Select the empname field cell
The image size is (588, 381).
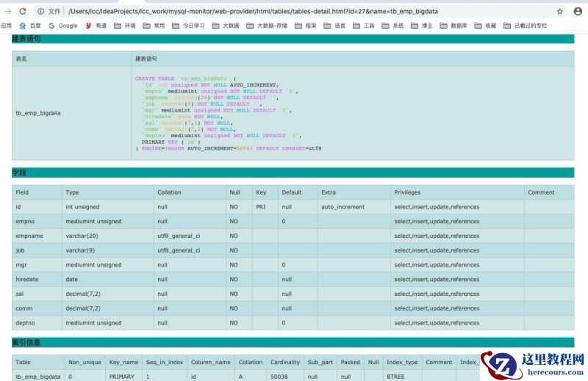[x=37, y=236]
